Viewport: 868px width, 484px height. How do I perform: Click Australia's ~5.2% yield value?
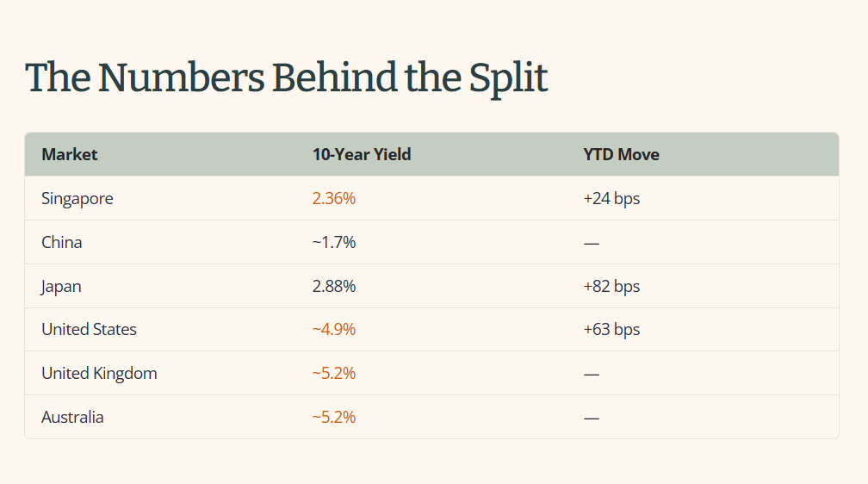334,417
